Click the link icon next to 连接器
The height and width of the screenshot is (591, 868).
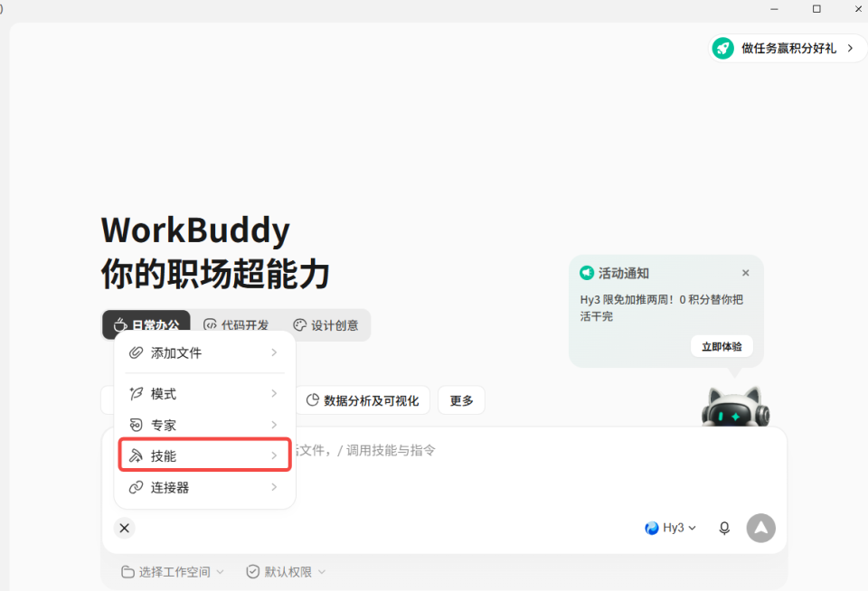pos(136,487)
